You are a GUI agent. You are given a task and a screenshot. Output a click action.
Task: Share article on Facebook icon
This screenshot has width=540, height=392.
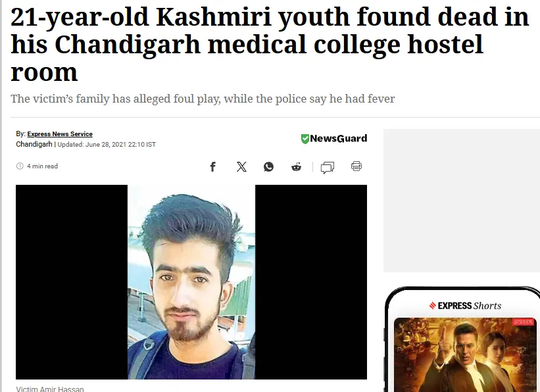213,167
